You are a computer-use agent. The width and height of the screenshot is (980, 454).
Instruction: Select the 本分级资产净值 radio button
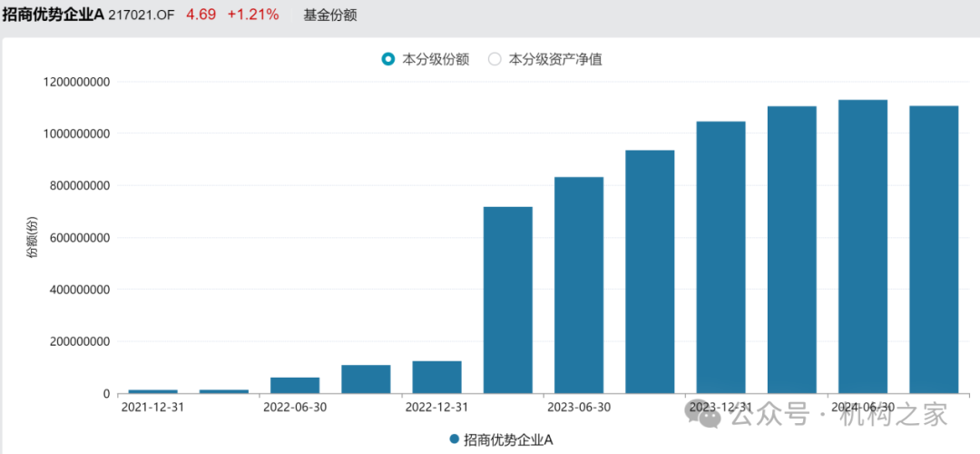point(495,60)
